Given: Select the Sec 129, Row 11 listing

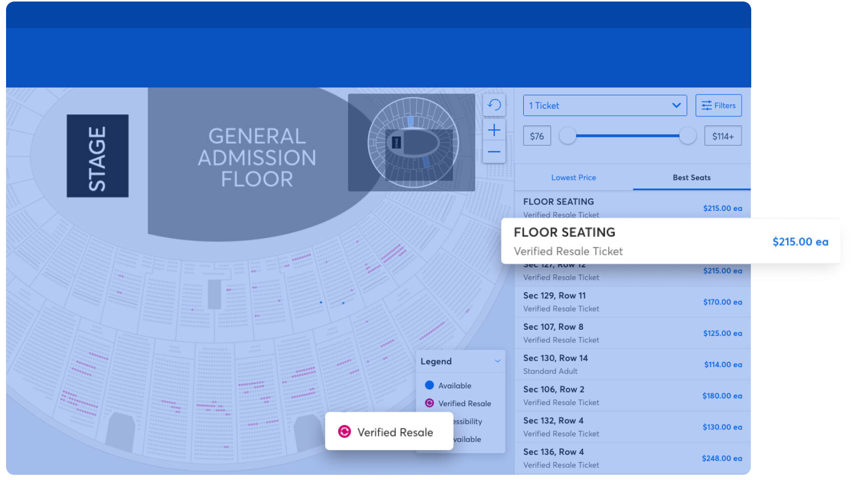Looking at the screenshot, I should [x=631, y=301].
